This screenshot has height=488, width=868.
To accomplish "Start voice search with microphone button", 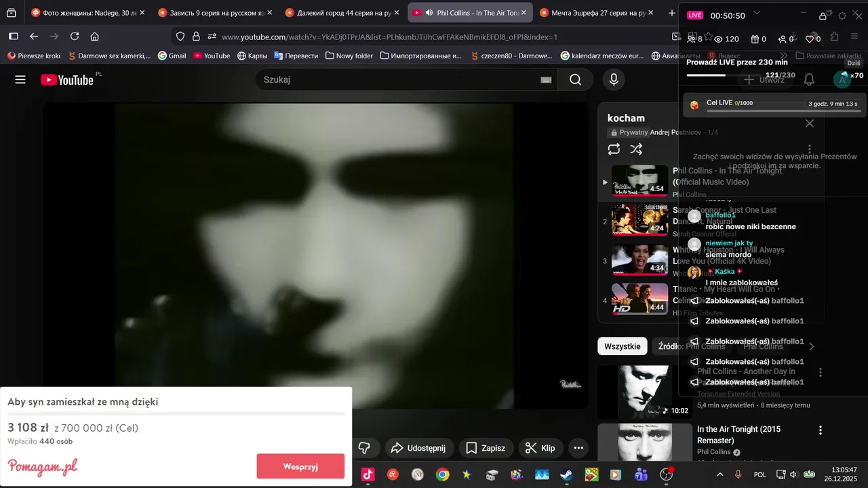I will click(614, 80).
